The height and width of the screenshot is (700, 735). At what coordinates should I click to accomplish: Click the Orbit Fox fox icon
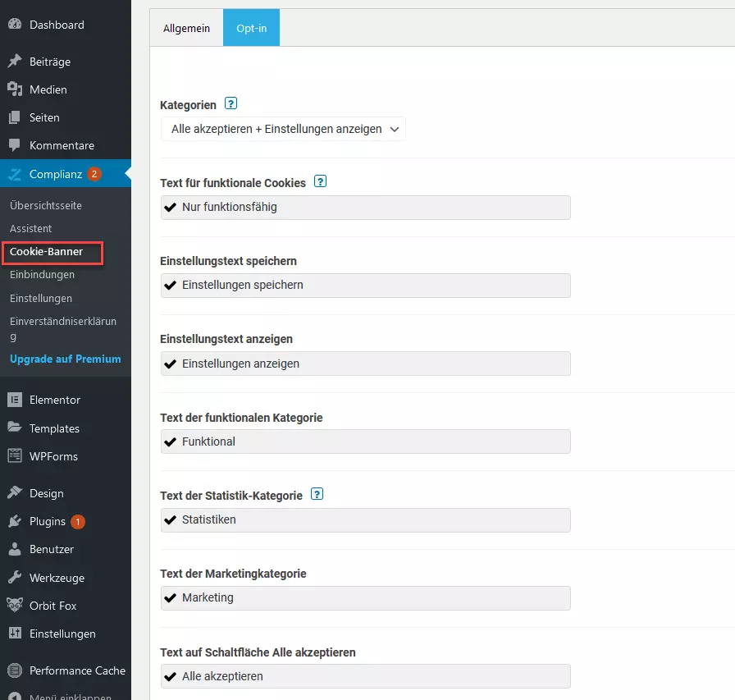click(x=15, y=605)
